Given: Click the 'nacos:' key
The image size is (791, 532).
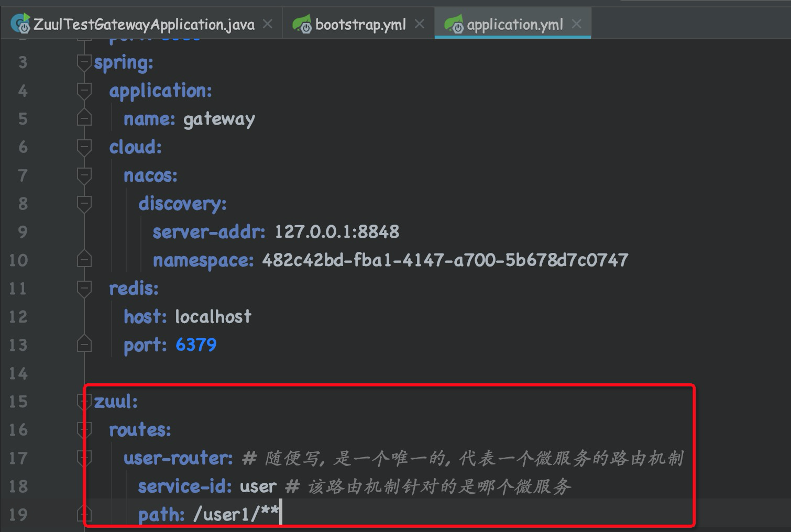Looking at the screenshot, I should coord(150,175).
